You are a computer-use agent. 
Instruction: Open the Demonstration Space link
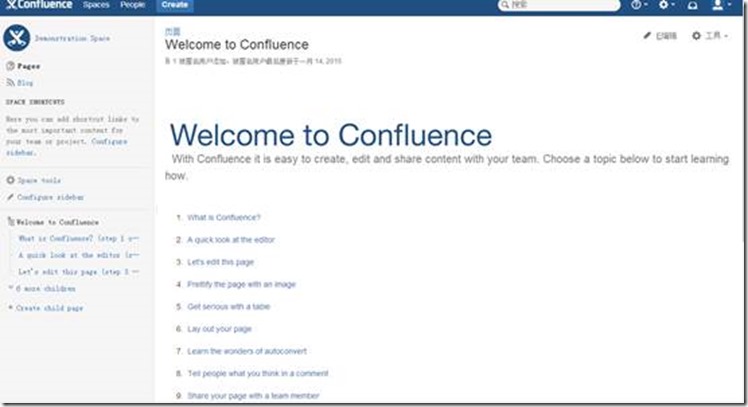pos(72,38)
